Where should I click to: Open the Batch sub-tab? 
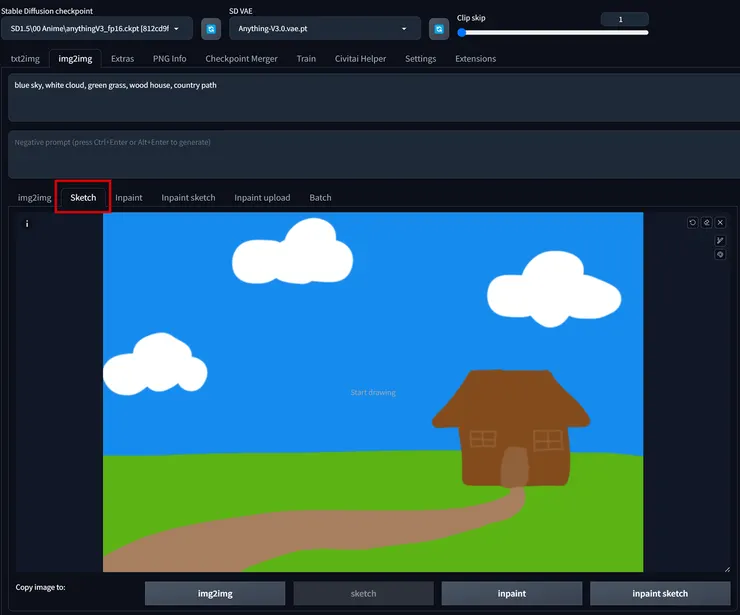click(x=320, y=197)
